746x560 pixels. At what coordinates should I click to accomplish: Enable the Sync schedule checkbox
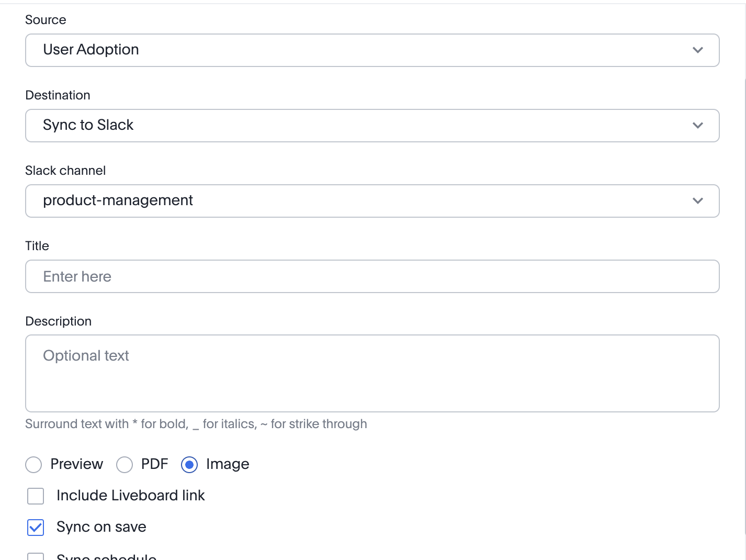[x=35, y=557]
